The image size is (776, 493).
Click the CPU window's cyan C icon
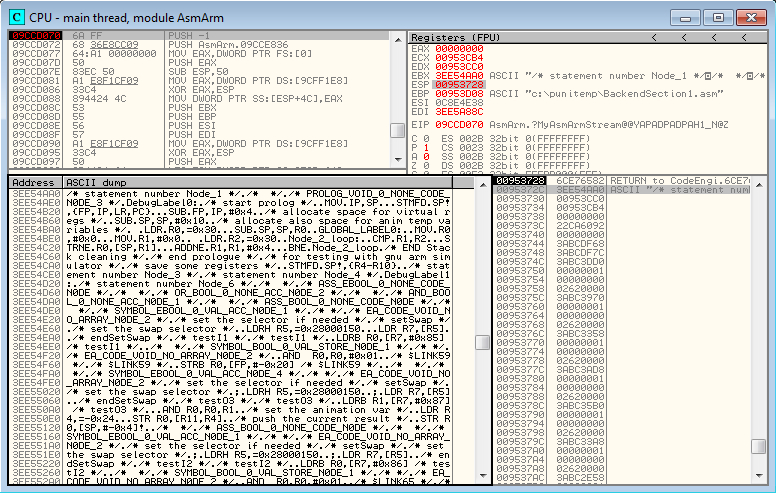tap(17, 18)
